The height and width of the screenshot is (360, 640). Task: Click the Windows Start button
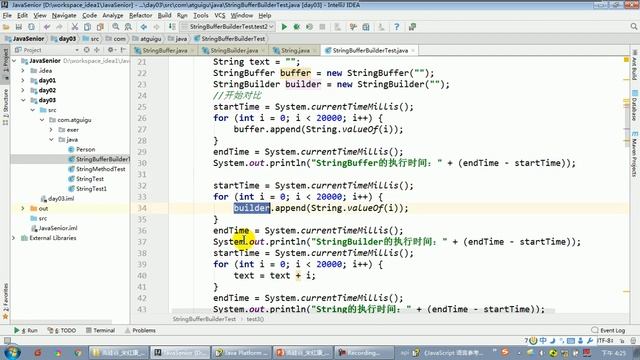[x=11, y=352]
